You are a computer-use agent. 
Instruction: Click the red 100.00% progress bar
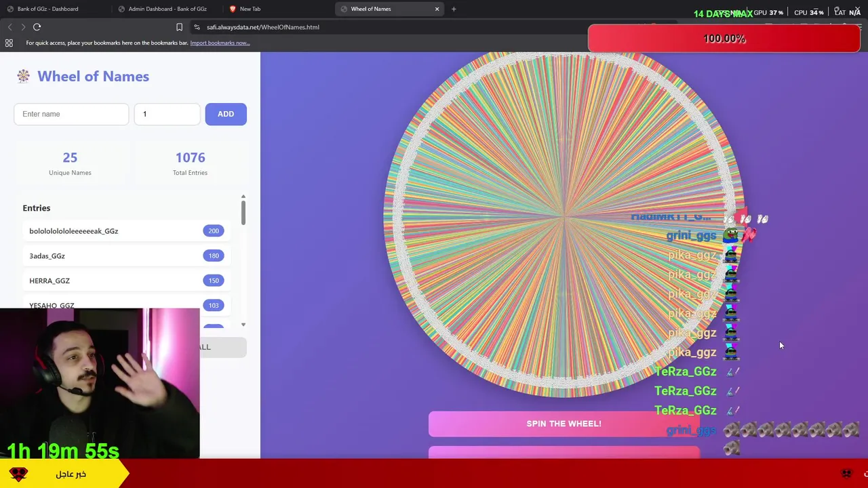(724, 39)
